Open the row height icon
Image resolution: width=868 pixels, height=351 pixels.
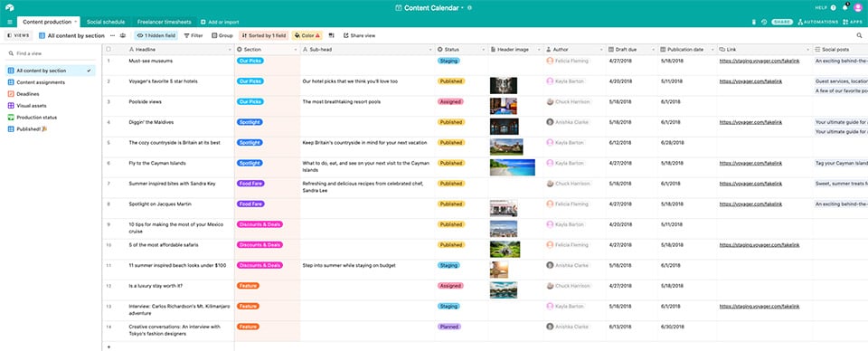332,35
